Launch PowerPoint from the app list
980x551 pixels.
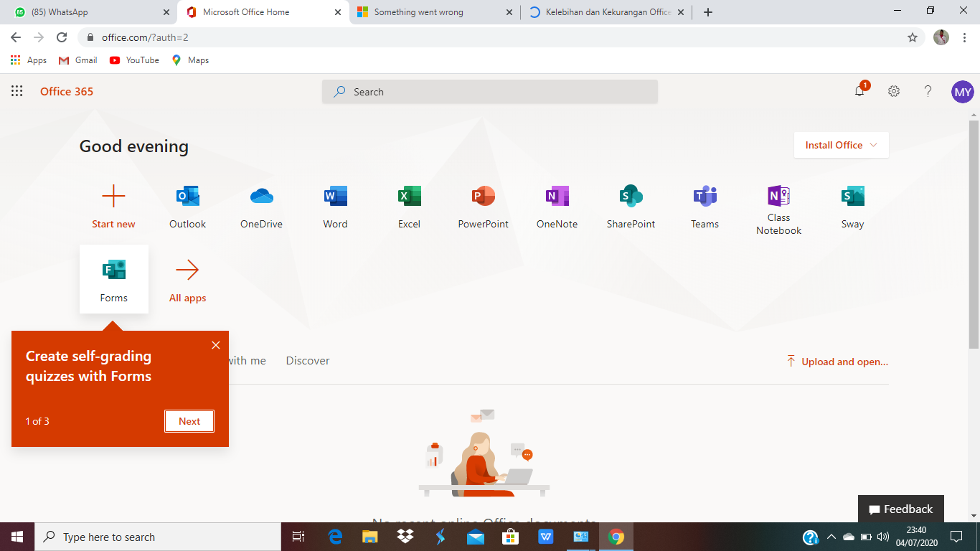[483, 207]
